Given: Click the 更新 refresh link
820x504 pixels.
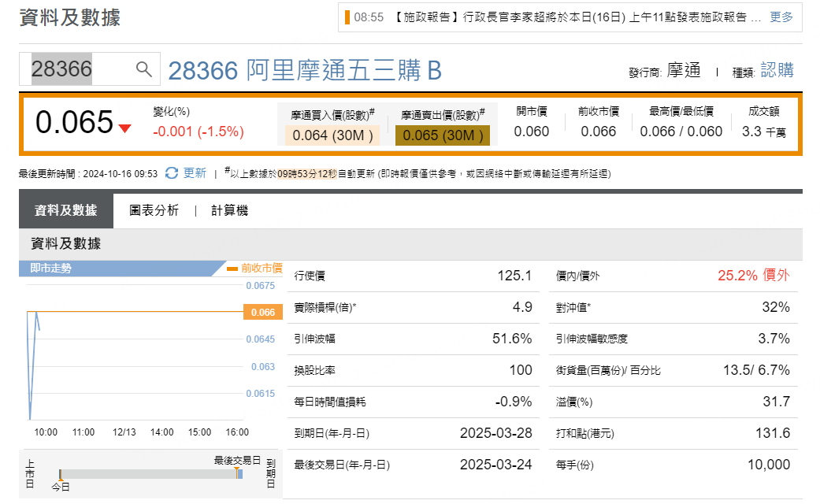Looking at the screenshot, I should [x=195, y=173].
